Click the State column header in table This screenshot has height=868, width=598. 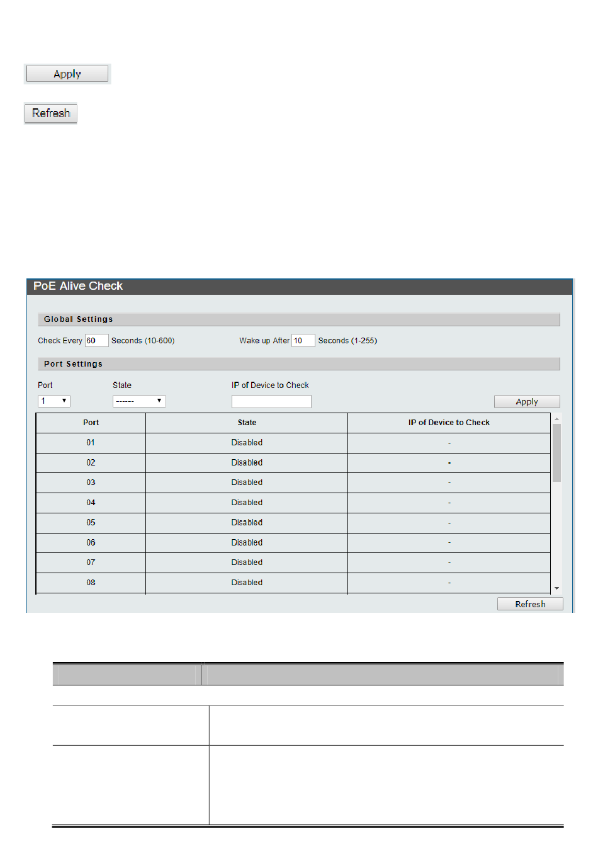pos(247,423)
